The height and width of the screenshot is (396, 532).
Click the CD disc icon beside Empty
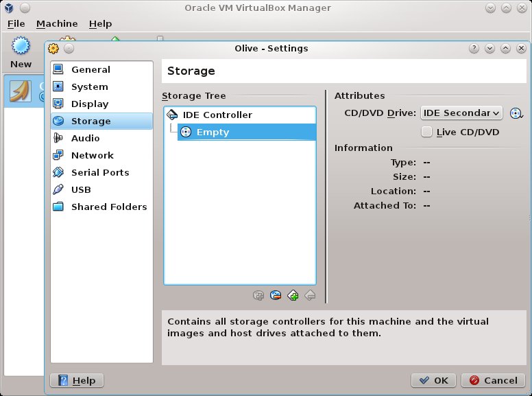[x=186, y=132]
